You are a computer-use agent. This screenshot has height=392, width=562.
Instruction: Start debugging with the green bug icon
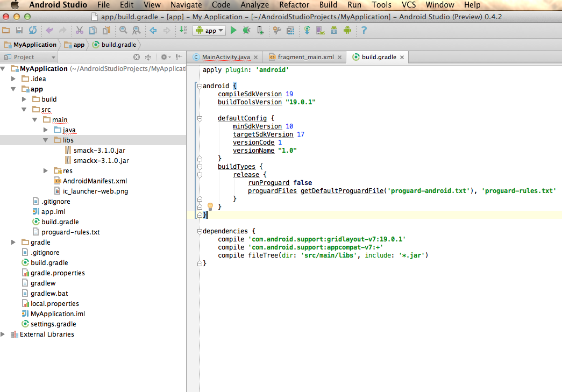tap(247, 31)
